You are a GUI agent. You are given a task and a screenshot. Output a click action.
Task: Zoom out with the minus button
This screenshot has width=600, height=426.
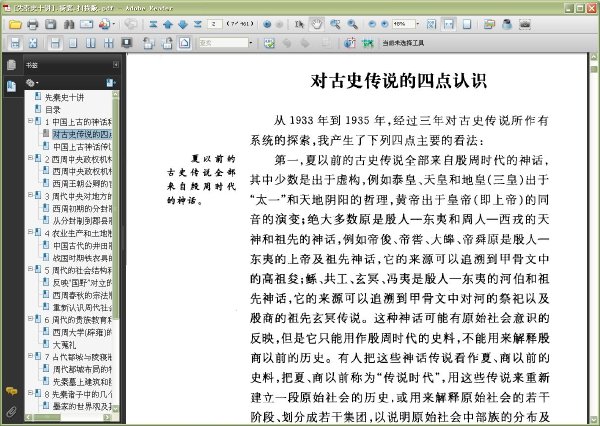point(372,24)
